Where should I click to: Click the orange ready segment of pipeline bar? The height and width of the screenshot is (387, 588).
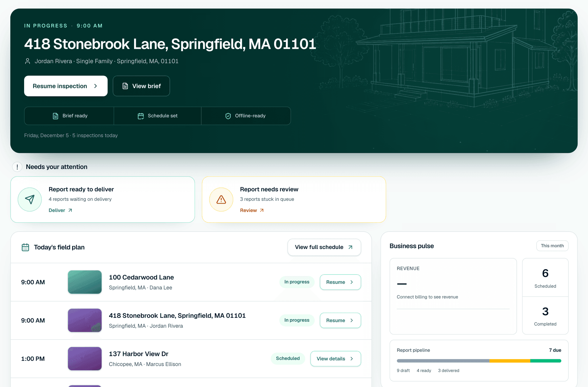(510, 361)
